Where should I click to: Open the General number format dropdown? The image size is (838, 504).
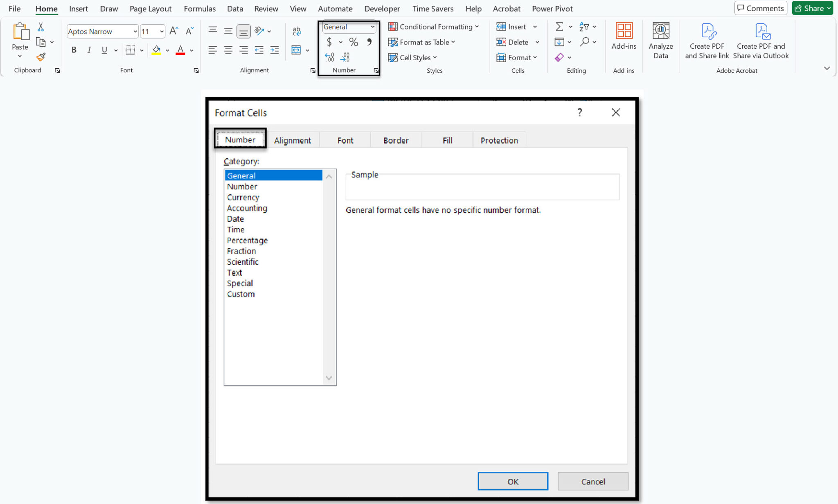pos(372,27)
